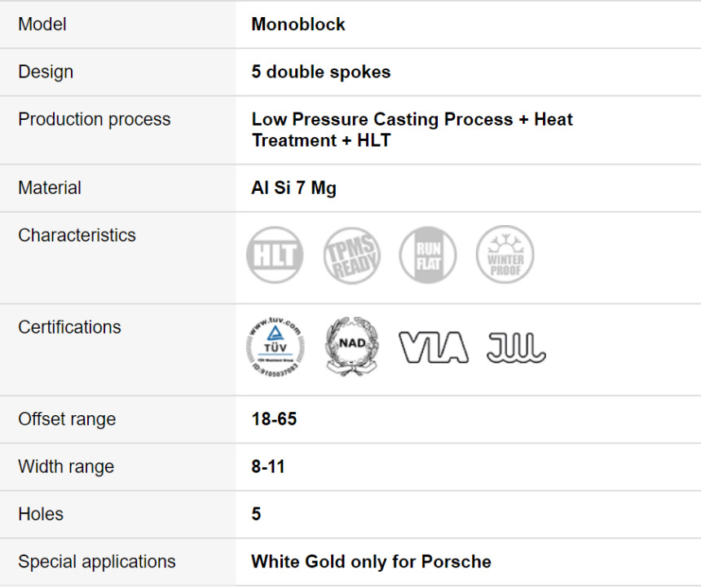Click the Holes row label

(x=41, y=514)
